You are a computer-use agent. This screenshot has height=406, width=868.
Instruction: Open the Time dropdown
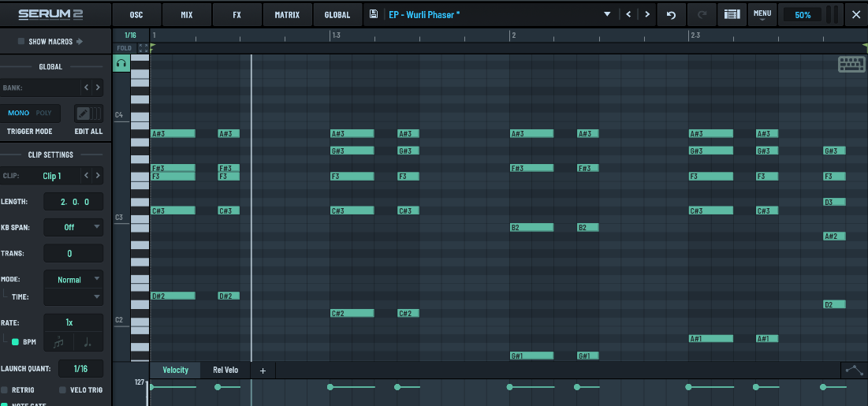tap(73, 297)
